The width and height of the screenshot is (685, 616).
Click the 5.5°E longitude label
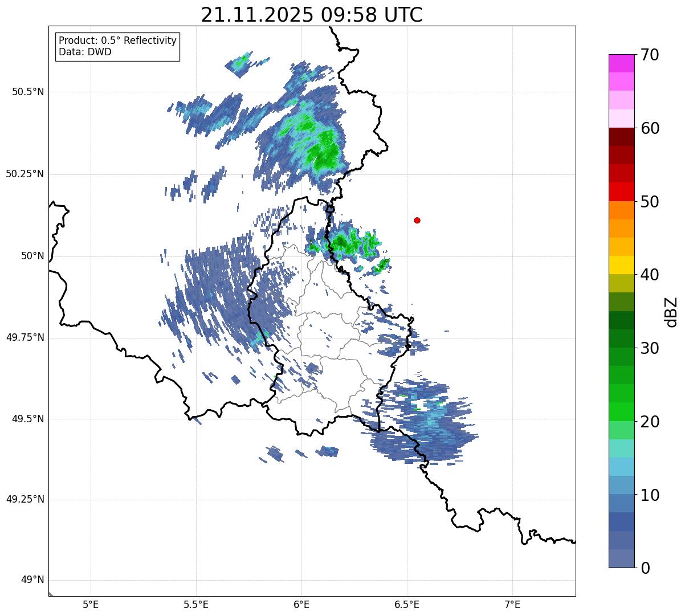[196, 605]
